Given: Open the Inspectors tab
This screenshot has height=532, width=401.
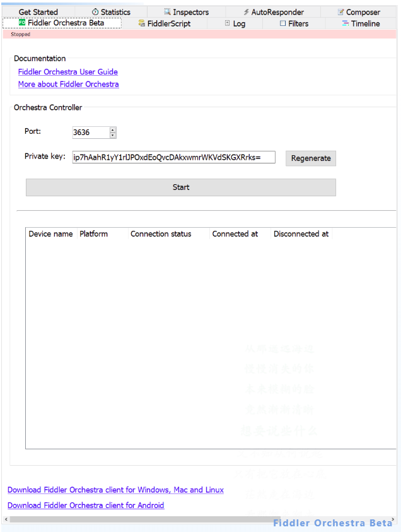Looking at the screenshot, I should pos(187,12).
